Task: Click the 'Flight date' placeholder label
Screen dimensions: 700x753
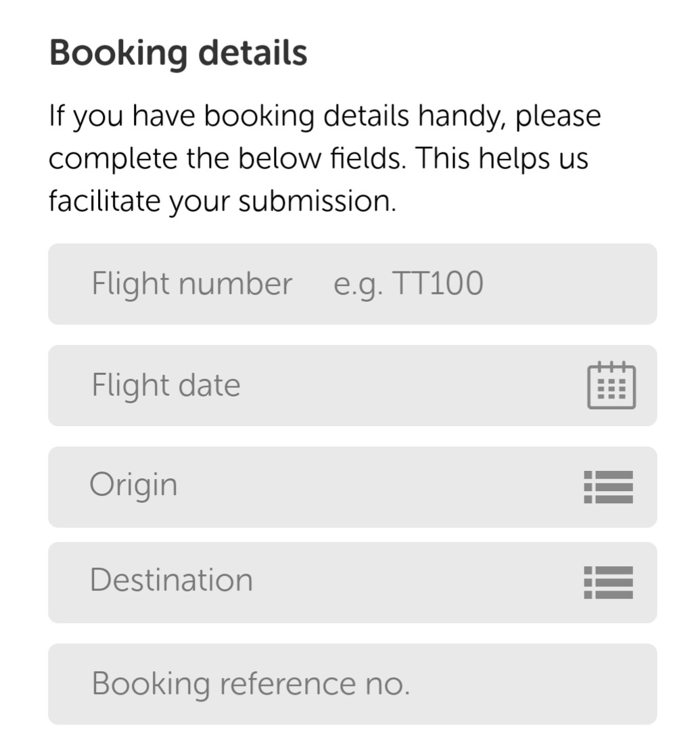Action: (x=166, y=386)
